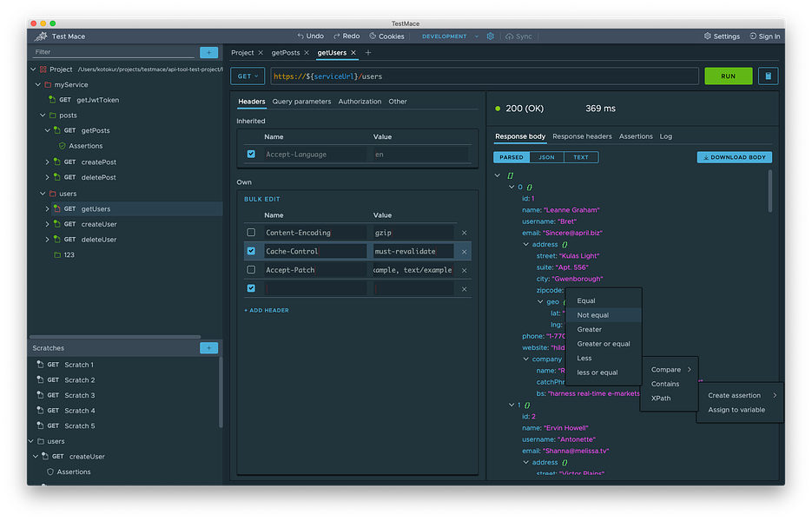Click the response body vertical scrollbar
This screenshot has width=812, height=521.
pyautogui.click(x=770, y=190)
